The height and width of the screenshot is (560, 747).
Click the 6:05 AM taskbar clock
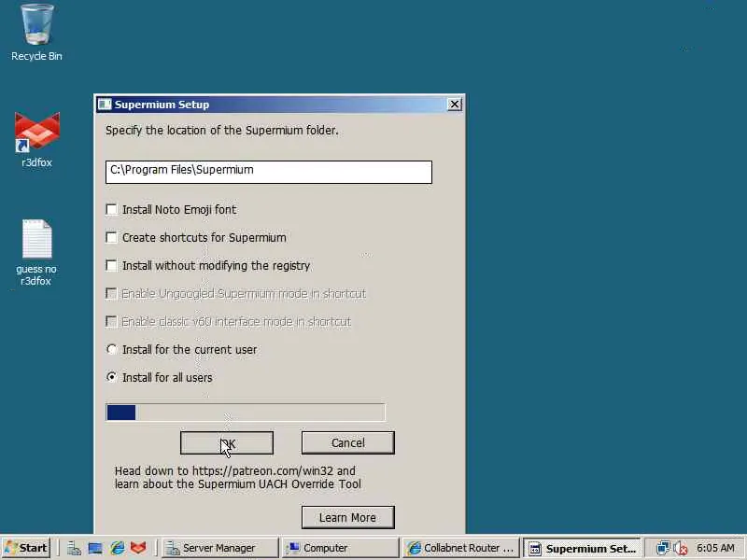(x=715, y=548)
